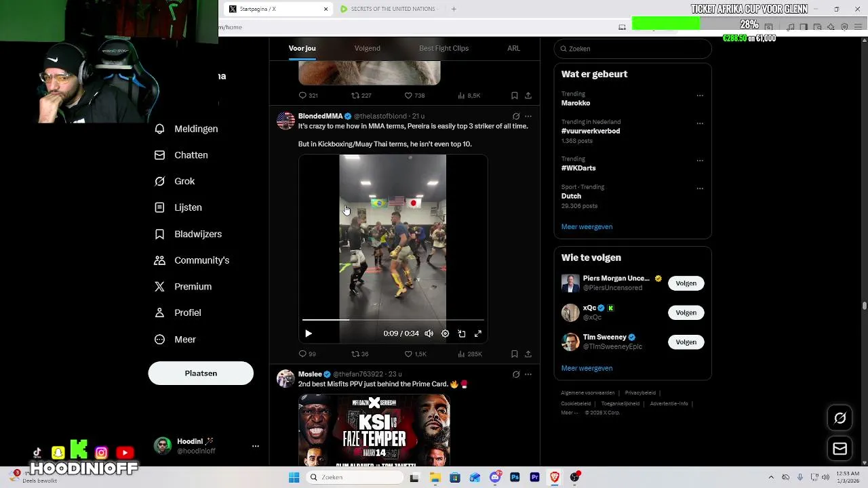The height and width of the screenshot is (488, 868).
Task: Open Meer weergeven under trends
Action: click(587, 227)
